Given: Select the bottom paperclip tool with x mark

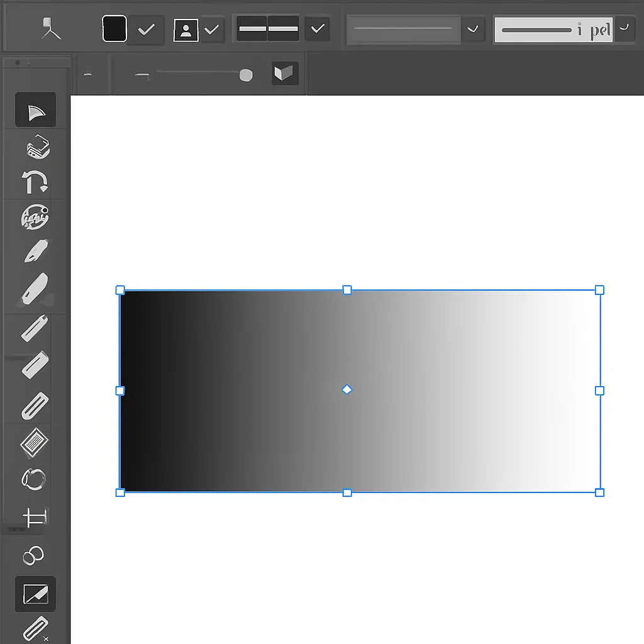Looking at the screenshot, I should pos(36,628).
